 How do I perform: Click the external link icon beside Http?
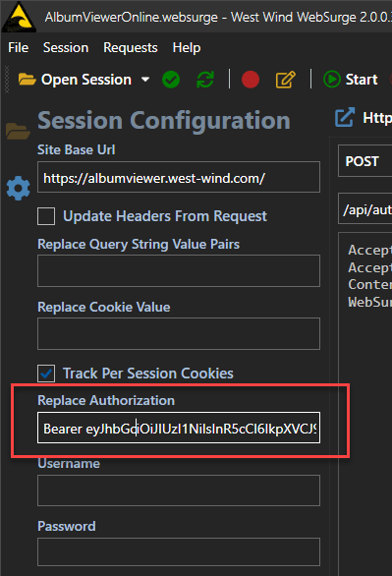point(345,117)
